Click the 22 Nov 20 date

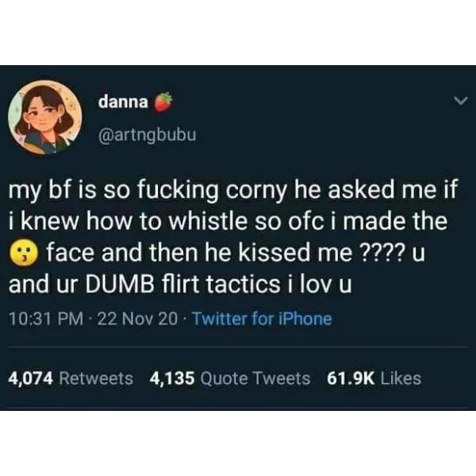137,319
